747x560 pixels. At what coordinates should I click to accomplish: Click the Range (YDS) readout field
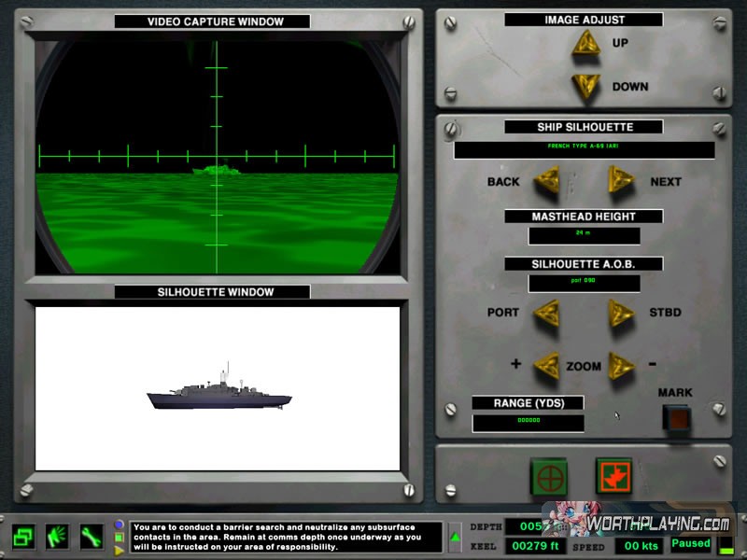click(528, 423)
